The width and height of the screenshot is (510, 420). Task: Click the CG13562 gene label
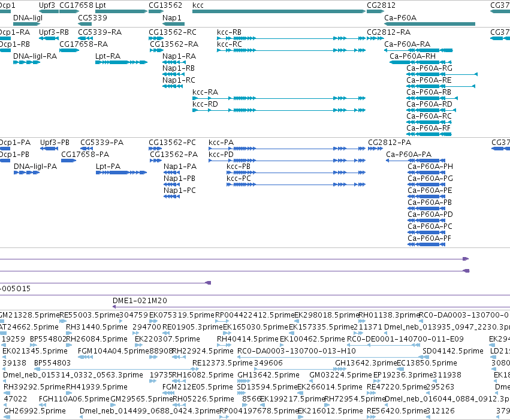point(165,5)
